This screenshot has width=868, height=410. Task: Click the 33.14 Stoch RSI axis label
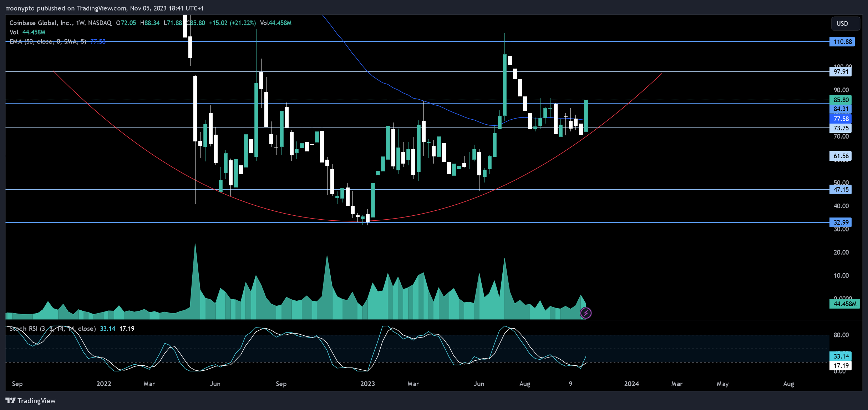tap(841, 356)
